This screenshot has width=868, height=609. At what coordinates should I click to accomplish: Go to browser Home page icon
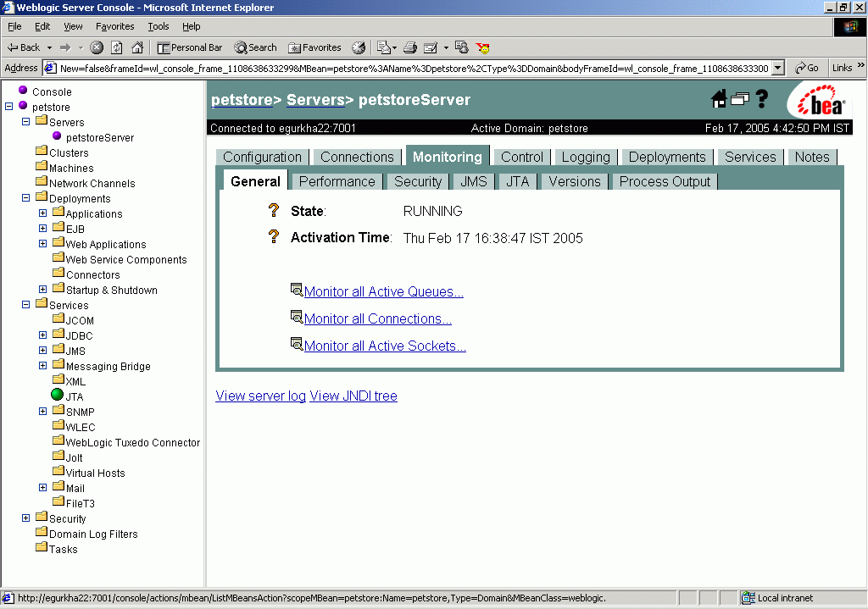click(x=137, y=47)
